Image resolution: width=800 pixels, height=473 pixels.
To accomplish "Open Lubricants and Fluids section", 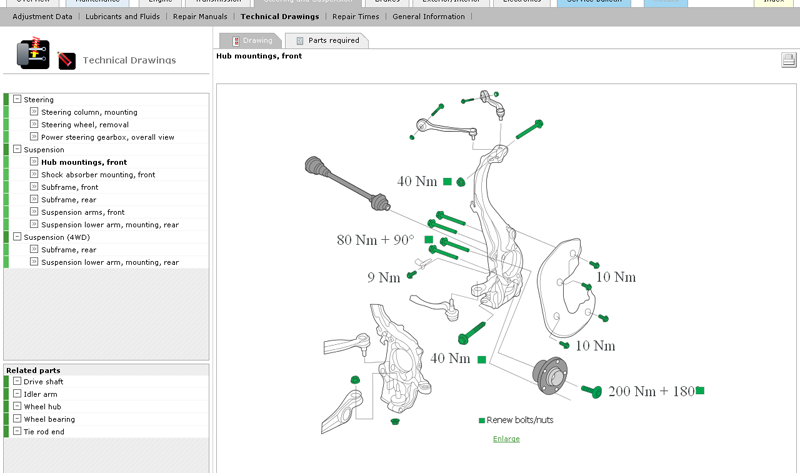I will 122,16.
